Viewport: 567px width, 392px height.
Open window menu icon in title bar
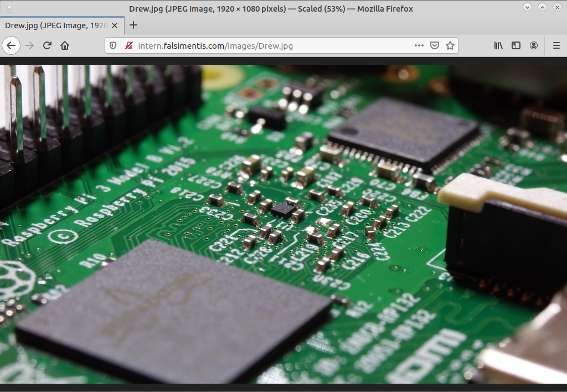pos(8,8)
